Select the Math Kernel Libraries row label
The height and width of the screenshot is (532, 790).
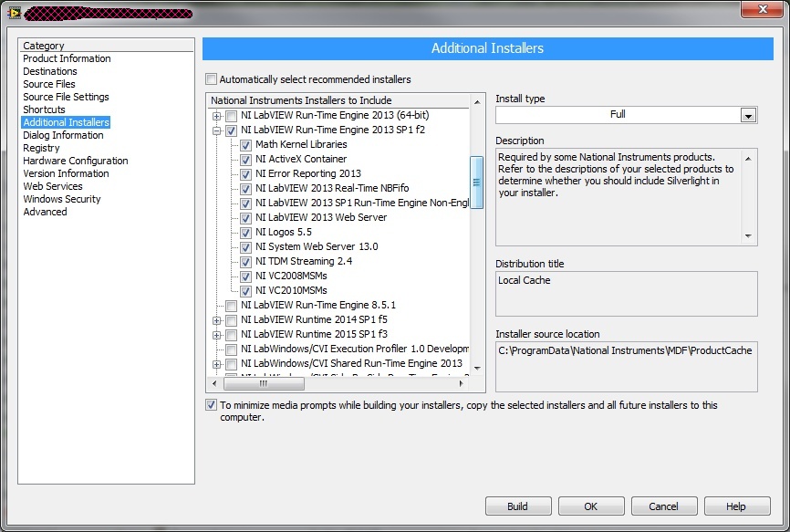point(301,144)
